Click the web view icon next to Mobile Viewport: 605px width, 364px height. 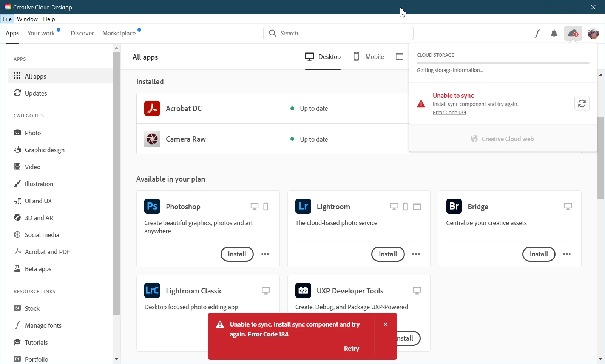(x=400, y=57)
